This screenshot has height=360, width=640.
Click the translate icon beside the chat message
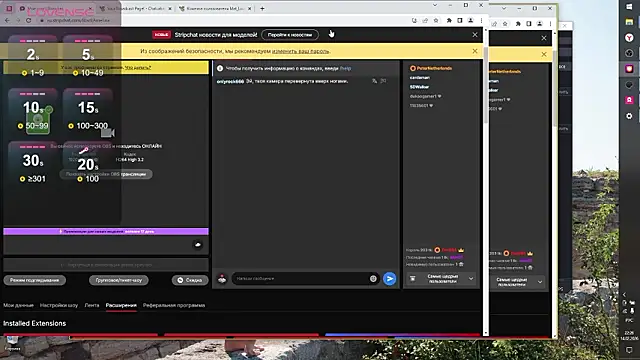[x=374, y=81]
